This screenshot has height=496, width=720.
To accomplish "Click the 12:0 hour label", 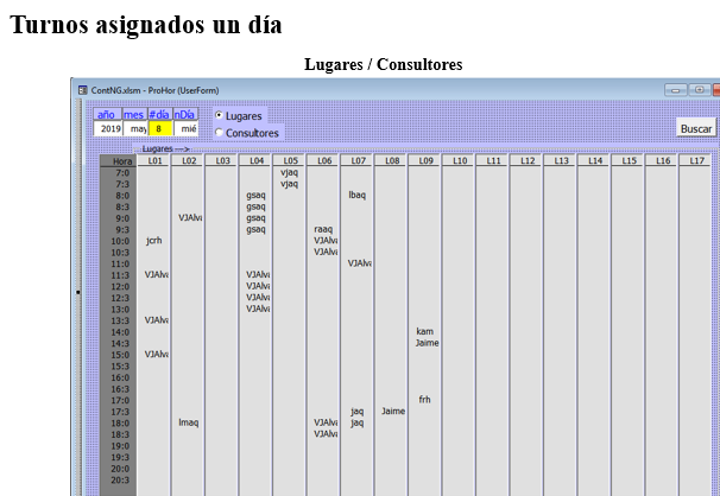I will point(120,287).
